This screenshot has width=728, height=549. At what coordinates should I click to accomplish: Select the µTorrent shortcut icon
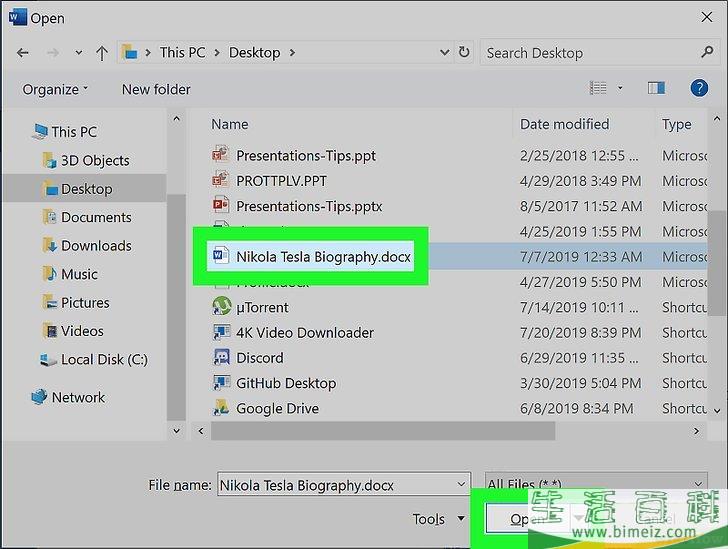221,307
